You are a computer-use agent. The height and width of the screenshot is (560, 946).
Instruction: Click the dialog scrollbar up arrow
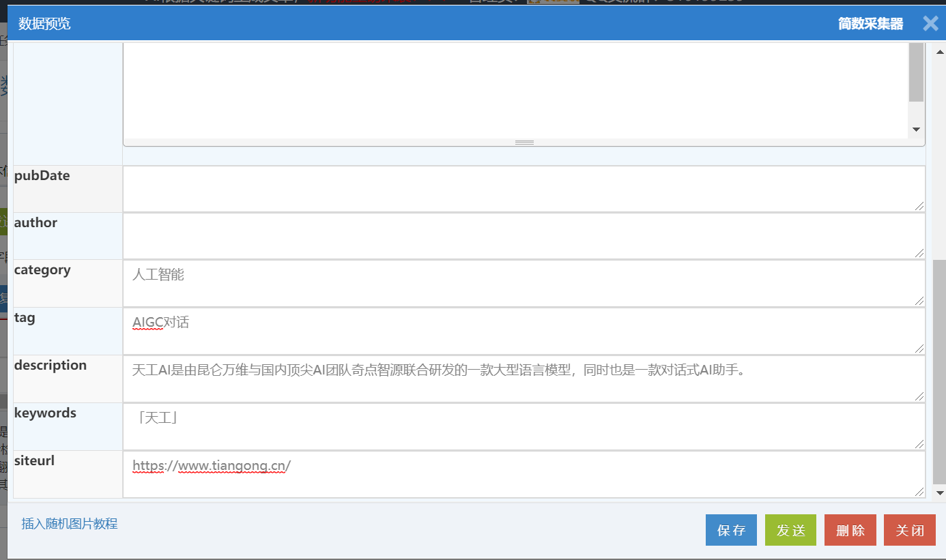pyautogui.click(x=939, y=53)
